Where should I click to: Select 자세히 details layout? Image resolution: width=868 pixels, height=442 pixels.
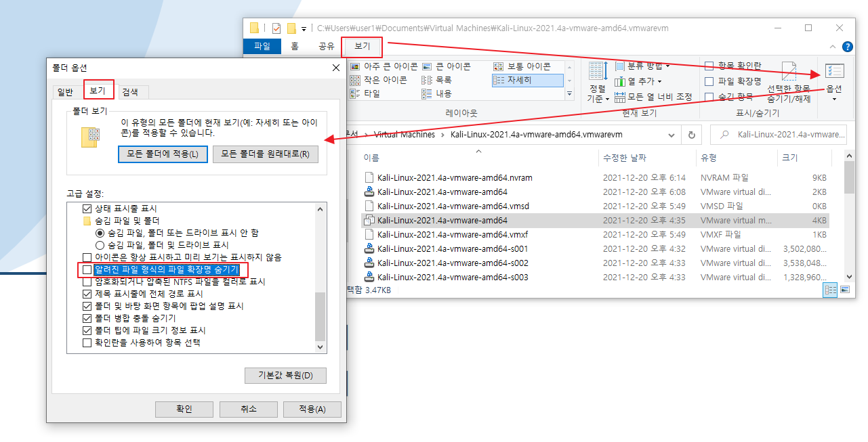coord(527,80)
